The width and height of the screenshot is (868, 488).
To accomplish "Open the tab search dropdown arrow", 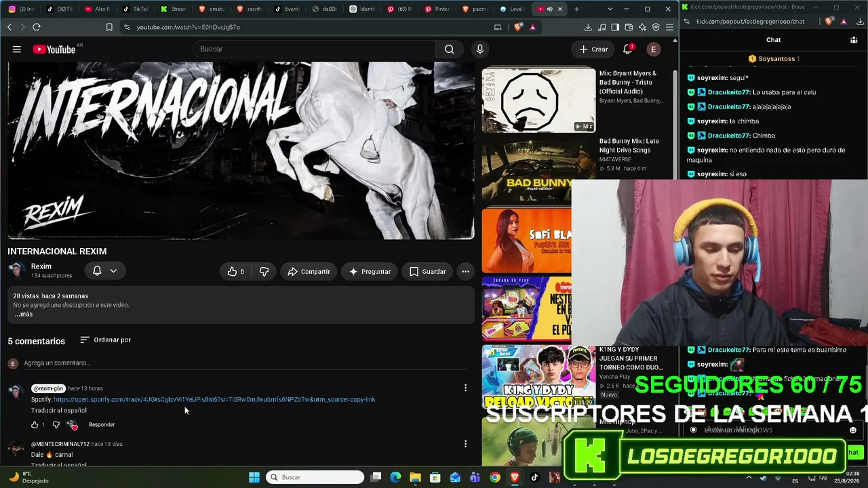I will point(610,9).
